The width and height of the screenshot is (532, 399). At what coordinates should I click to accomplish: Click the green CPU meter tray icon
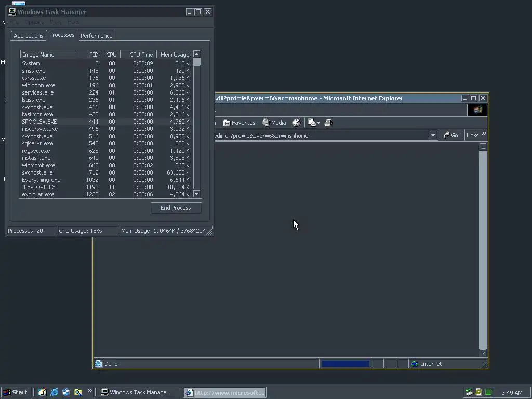point(488,392)
